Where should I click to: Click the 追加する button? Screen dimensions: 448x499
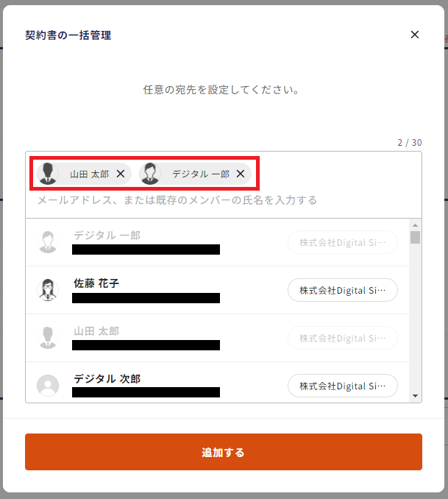(224, 452)
